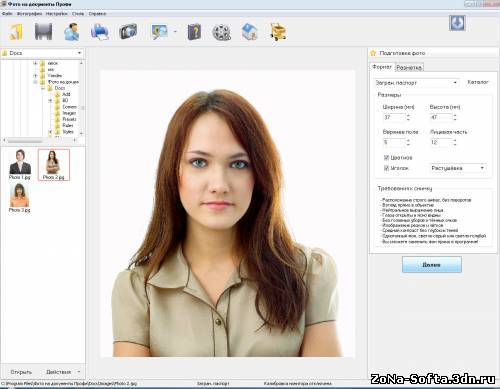500x389 pixels.
Task: Open the dropdown arrow beside the picture viewer icon
Action: (x=175, y=32)
